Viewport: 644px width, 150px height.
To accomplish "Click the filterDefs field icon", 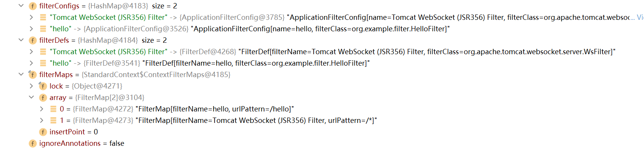I will coord(33,40).
